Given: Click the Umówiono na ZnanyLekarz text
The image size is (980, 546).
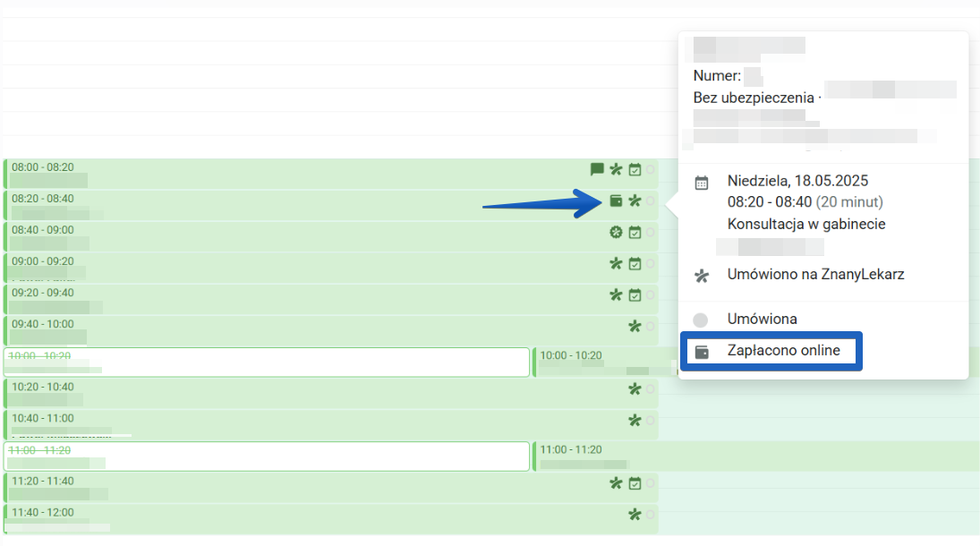Looking at the screenshot, I should [x=815, y=275].
